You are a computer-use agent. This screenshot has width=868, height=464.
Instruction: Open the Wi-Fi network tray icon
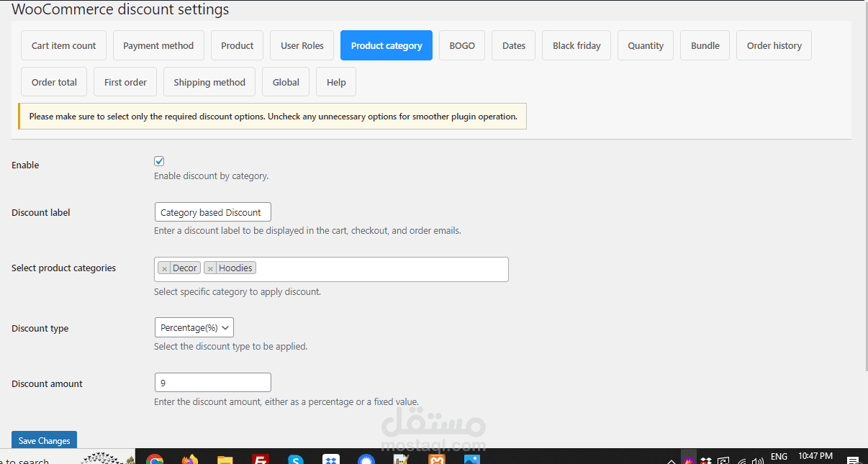(x=741, y=460)
